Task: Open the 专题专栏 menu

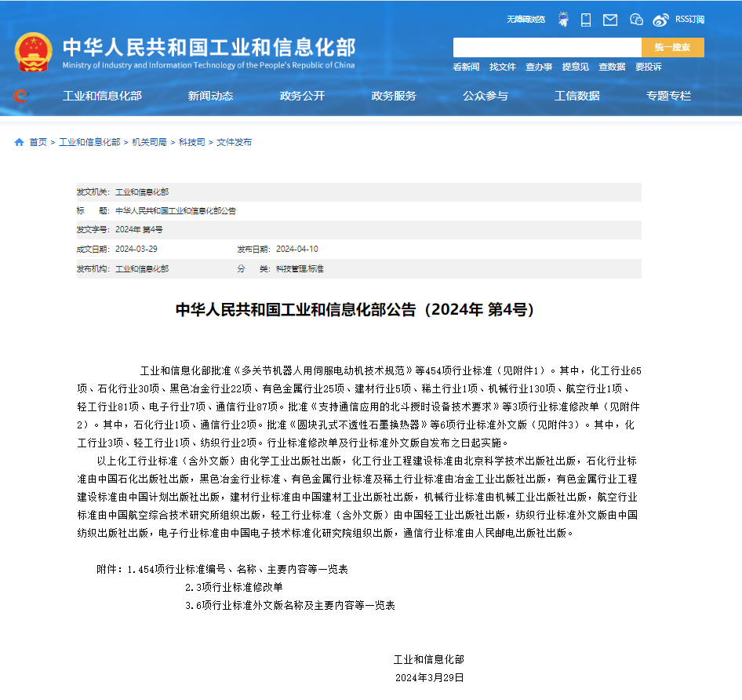Action: pyautogui.click(x=667, y=96)
